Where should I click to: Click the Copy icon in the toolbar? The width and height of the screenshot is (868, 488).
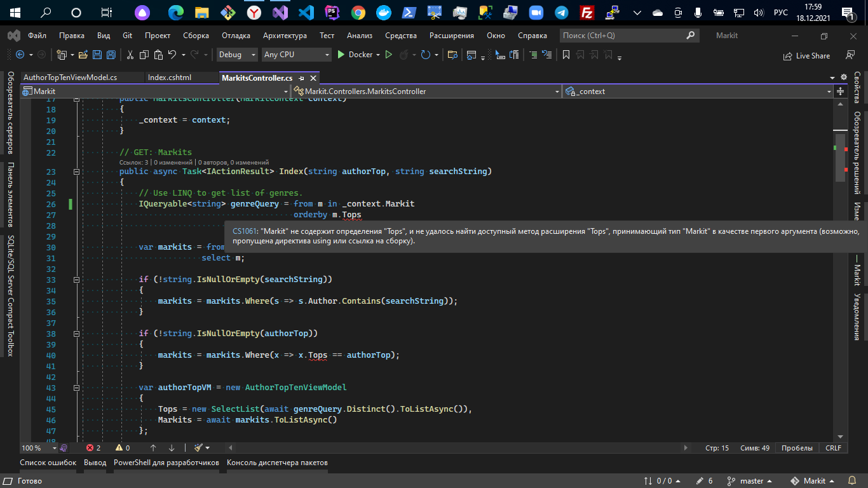[x=144, y=55]
